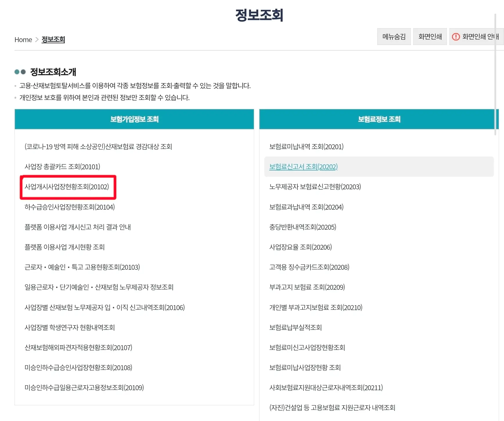Select 하수급승인사업장현황조회(20104)
The height and width of the screenshot is (421, 504).
70,207
